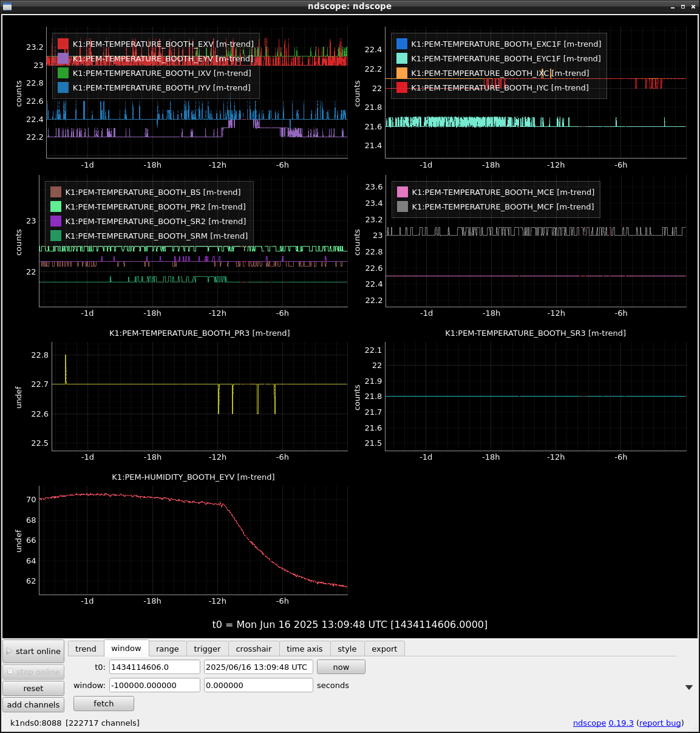This screenshot has width=700, height=733.
Task: Select the window tab
Action: coord(126,648)
